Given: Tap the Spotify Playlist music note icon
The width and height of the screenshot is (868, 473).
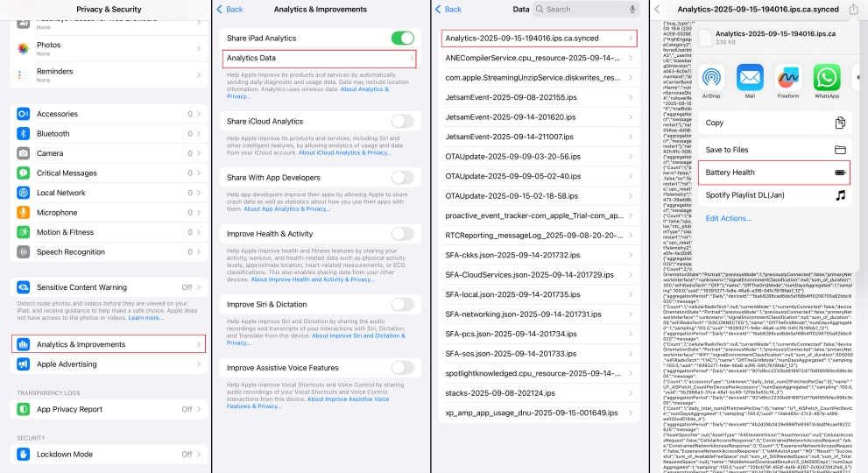Looking at the screenshot, I should click(840, 195).
